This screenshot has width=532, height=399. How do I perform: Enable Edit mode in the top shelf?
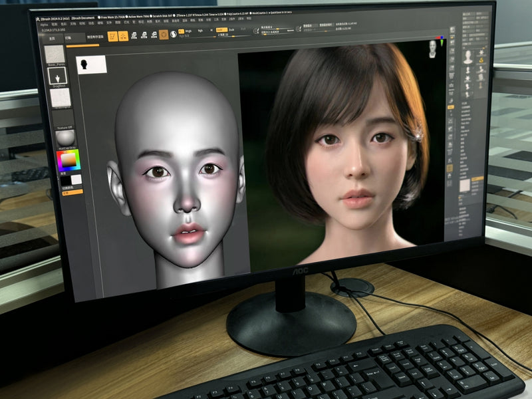[x=113, y=37]
